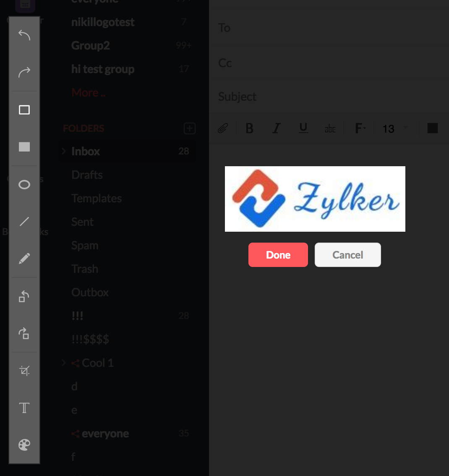
Task: Select the pencil freehand tool
Action: pos(24,259)
